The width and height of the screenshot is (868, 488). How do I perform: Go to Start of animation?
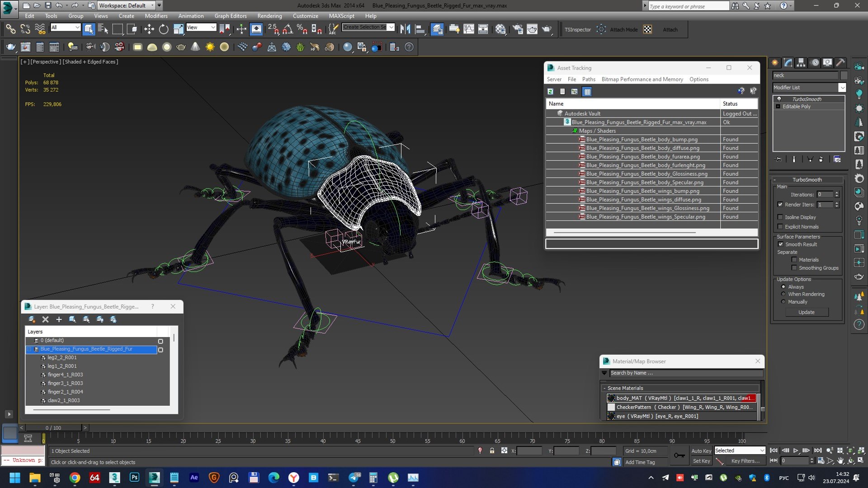(x=774, y=450)
